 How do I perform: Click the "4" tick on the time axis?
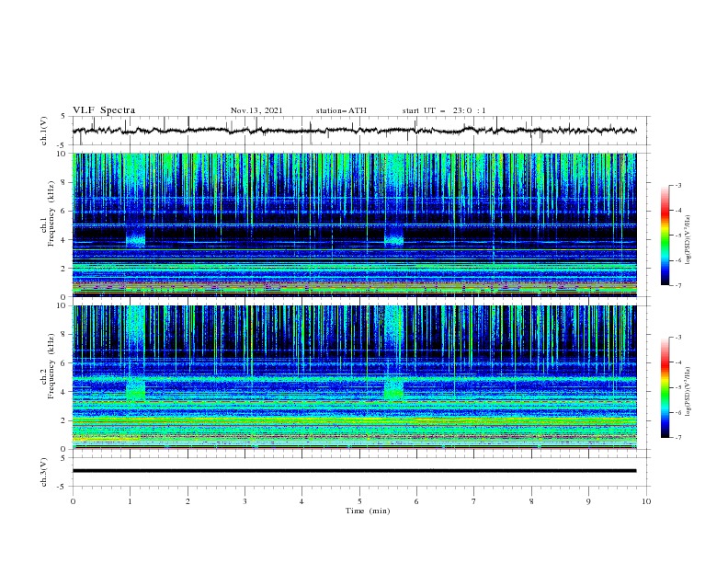tap(302, 501)
